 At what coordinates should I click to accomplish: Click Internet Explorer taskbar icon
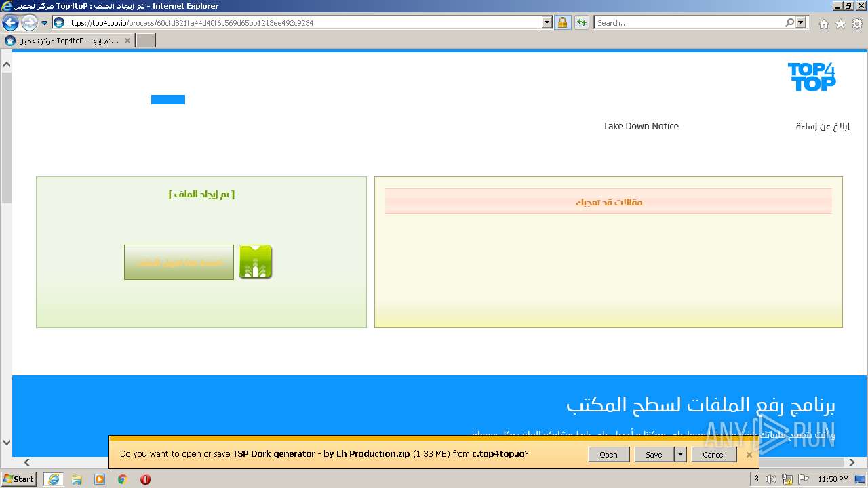54,479
